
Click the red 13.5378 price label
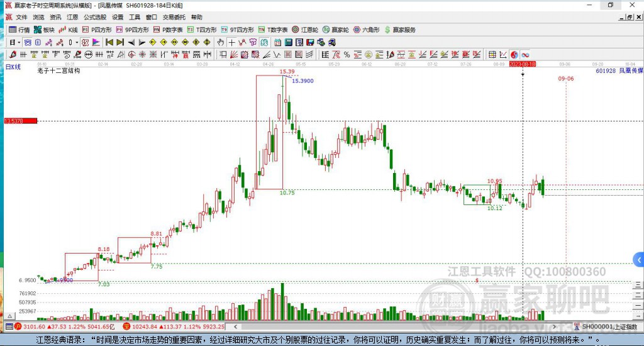21,121
